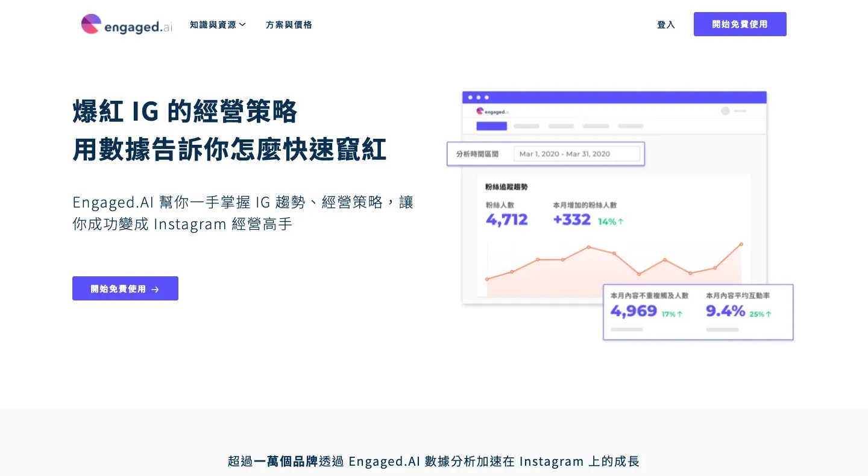Expand the 知識與資源 dropdown menu
The width and height of the screenshot is (868, 476).
[x=218, y=25]
